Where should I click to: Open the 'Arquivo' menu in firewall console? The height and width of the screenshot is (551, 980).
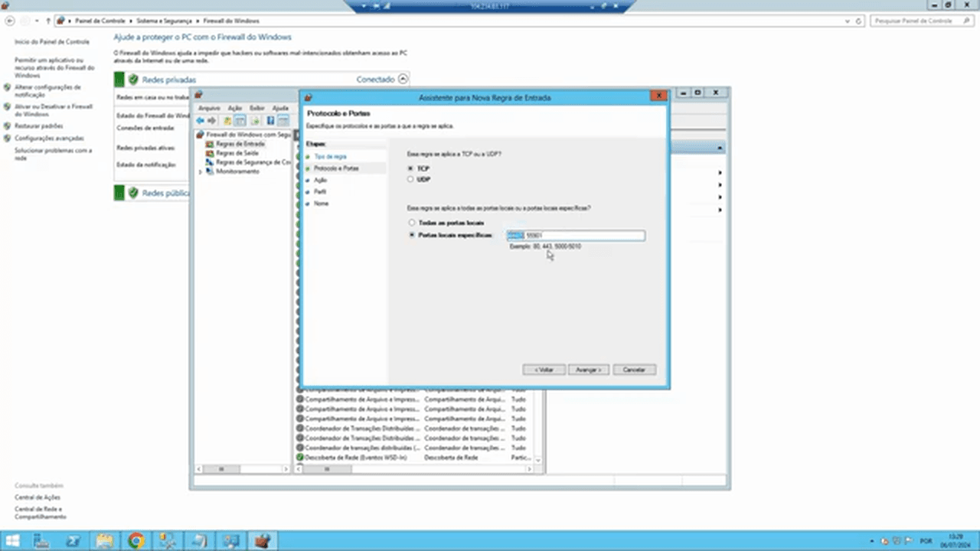click(x=209, y=109)
